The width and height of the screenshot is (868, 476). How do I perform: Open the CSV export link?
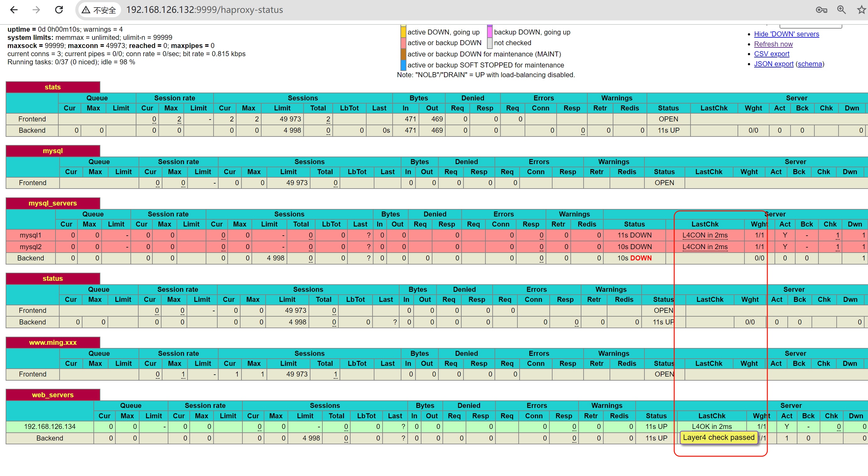tap(771, 54)
